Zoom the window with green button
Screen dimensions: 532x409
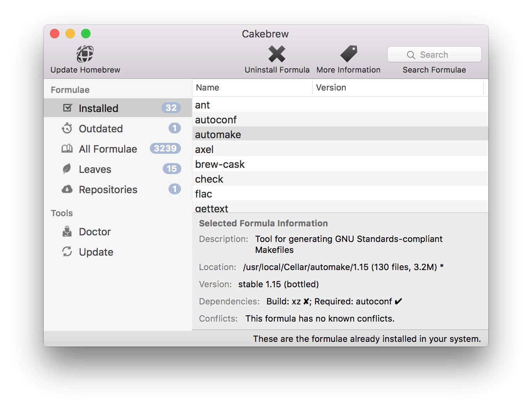point(86,34)
